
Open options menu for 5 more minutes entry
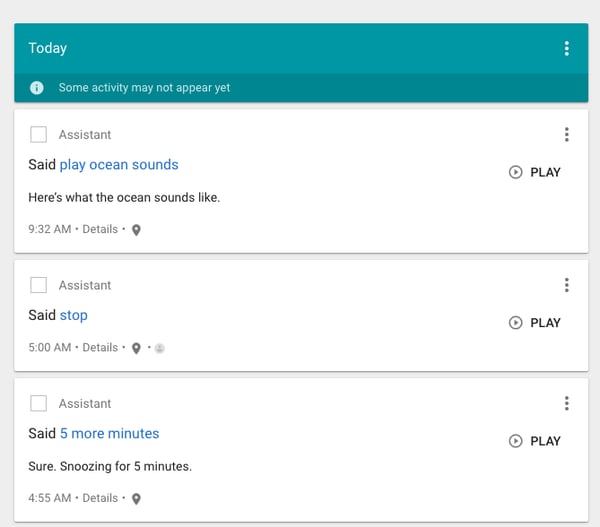point(566,404)
